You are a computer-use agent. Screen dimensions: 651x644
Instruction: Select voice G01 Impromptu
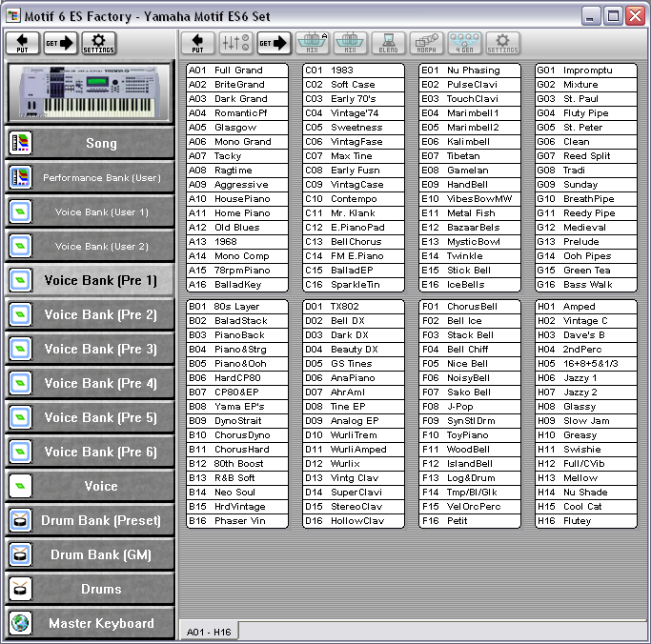(x=586, y=70)
